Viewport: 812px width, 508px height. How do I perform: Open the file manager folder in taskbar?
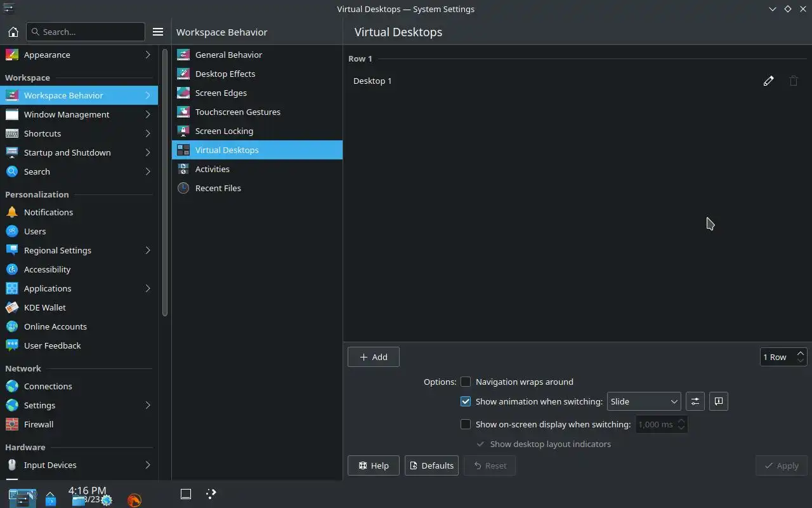click(x=78, y=500)
